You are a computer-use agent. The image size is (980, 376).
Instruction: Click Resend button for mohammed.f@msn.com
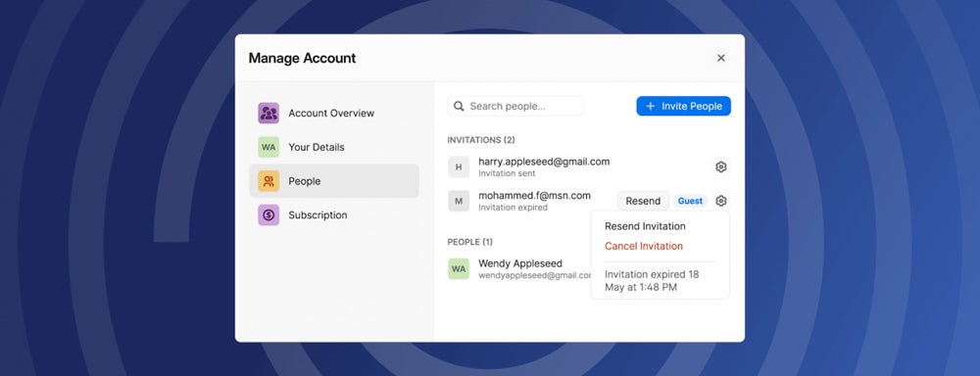click(x=643, y=201)
